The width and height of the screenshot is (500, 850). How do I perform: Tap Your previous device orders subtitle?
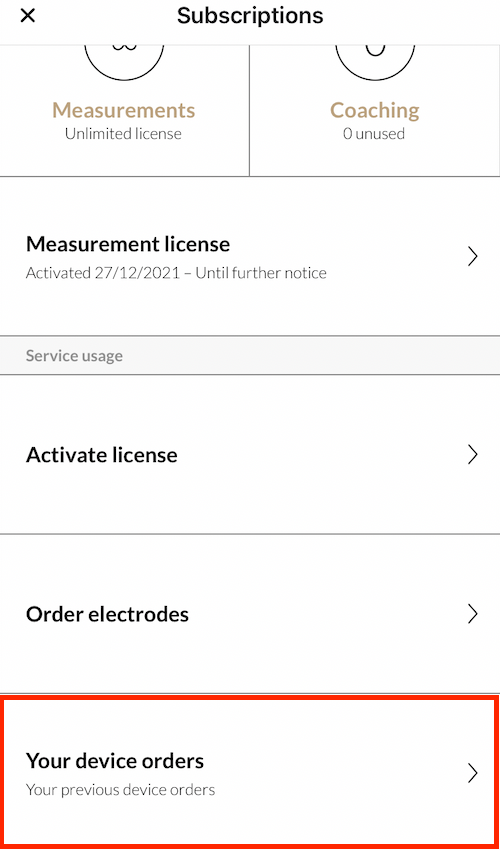(120, 790)
